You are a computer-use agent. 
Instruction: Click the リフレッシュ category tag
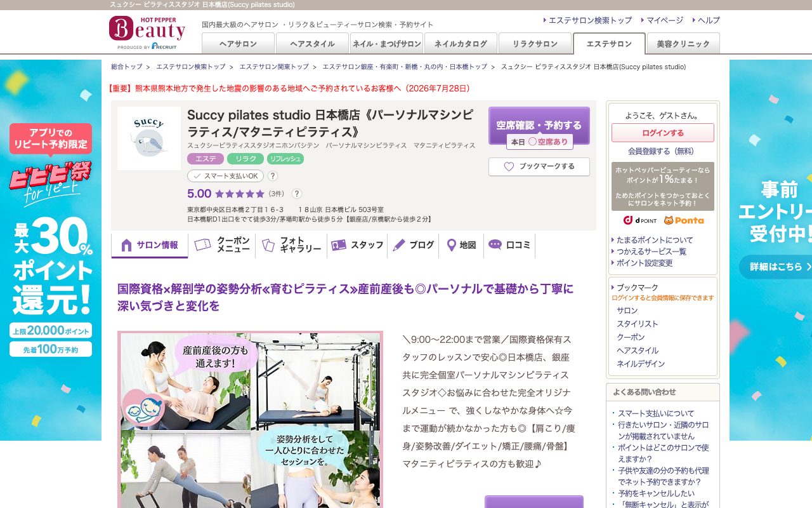click(285, 159)
